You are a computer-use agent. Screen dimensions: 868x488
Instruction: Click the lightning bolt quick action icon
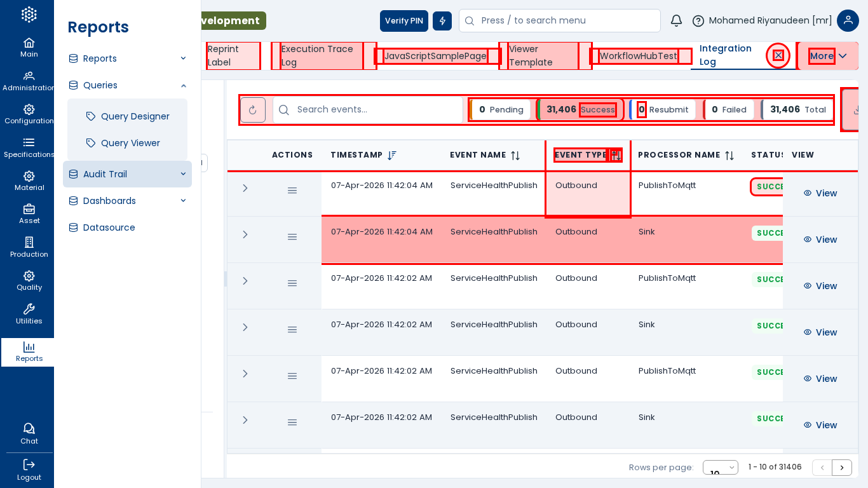tap(442, 21)
